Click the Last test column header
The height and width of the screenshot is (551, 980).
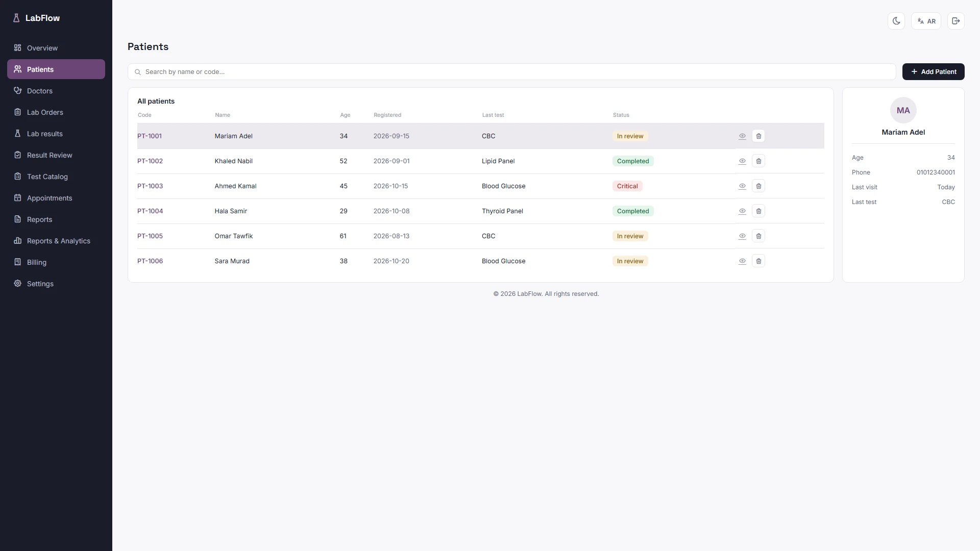point(493,115)
